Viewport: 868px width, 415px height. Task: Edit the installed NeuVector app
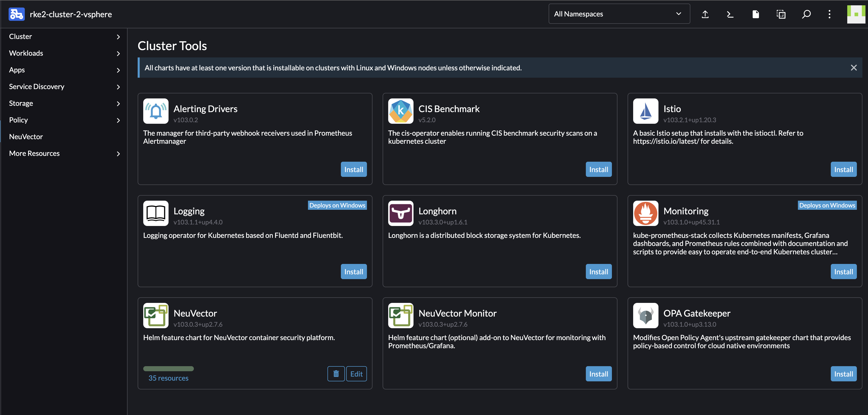357,374
